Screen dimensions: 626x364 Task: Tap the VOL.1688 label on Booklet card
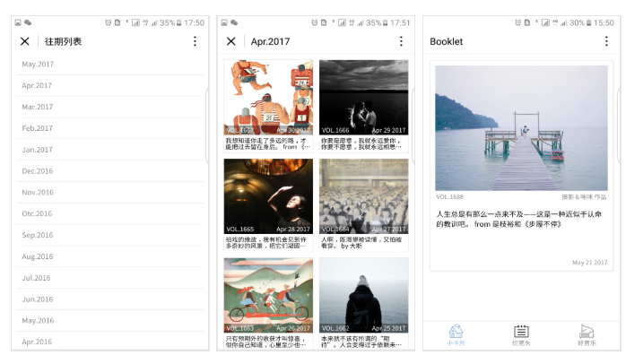click(x=449, y=196)
